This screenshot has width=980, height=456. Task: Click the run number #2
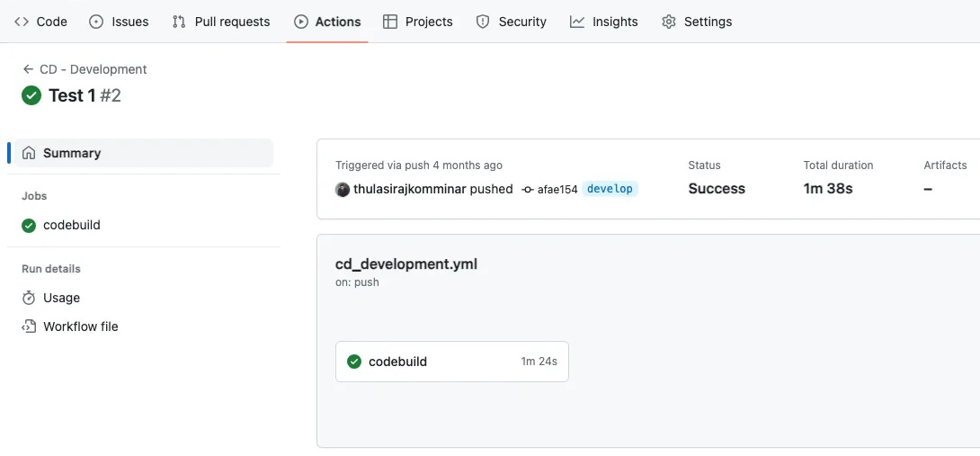tap(110, 95)
